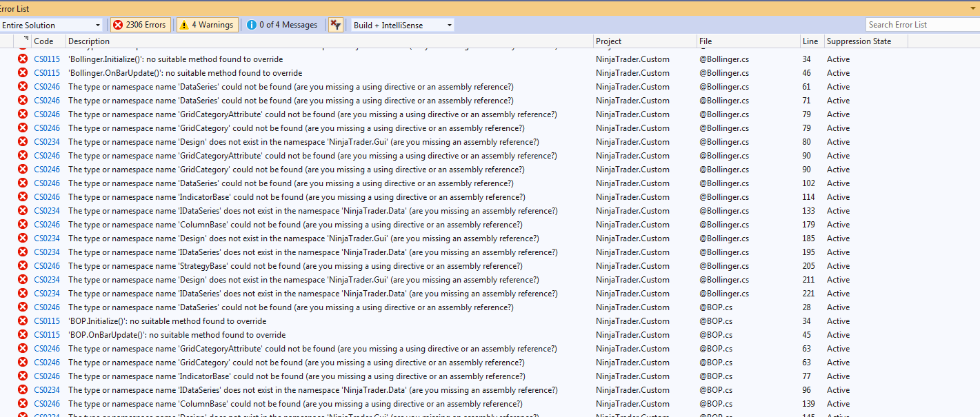Open CS0115 code link for Bollinger.Initialize()

47,59
